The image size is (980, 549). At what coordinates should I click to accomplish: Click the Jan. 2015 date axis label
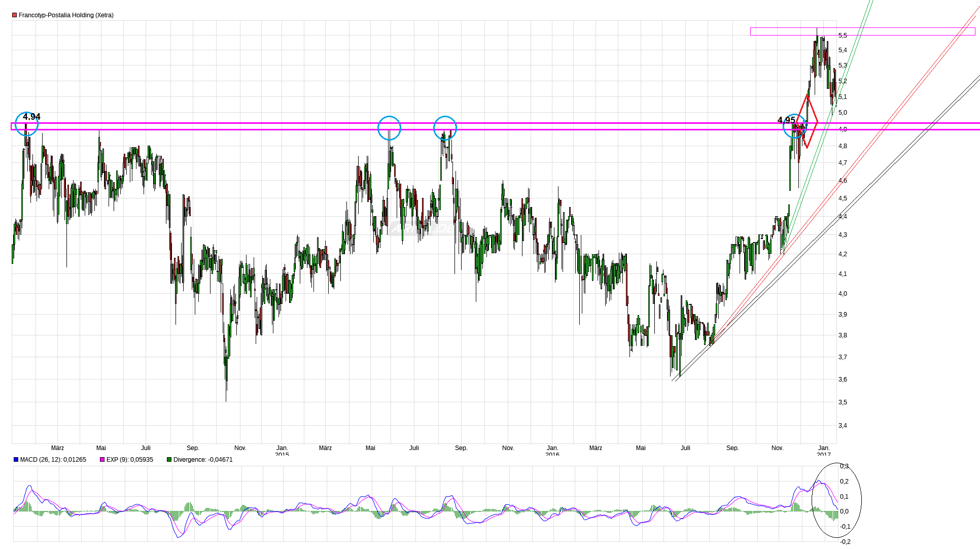point(282,450)
